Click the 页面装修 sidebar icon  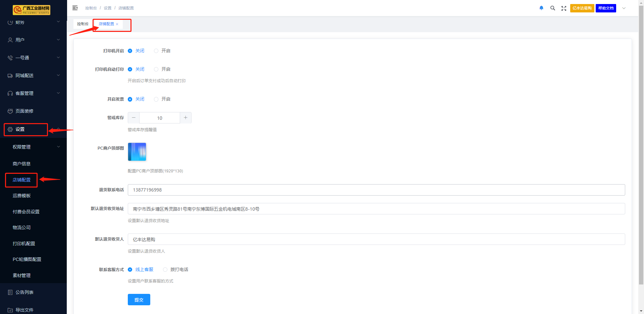click(x=10, y=111)
